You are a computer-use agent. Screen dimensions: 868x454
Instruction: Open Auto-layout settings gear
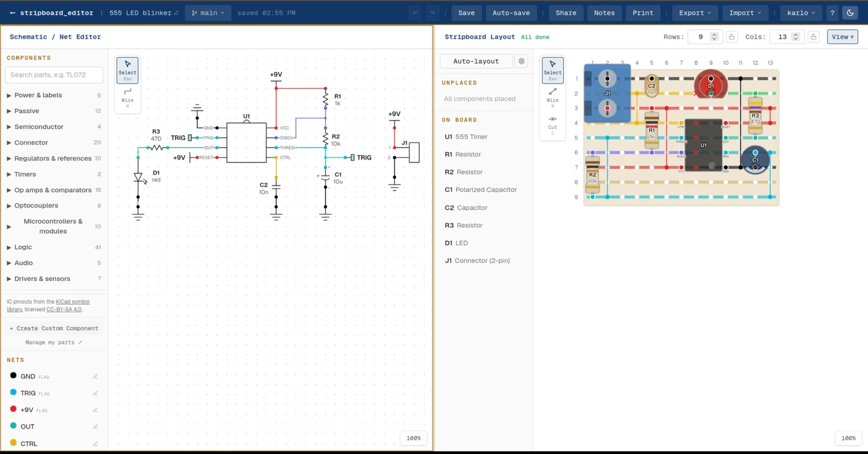522,61
